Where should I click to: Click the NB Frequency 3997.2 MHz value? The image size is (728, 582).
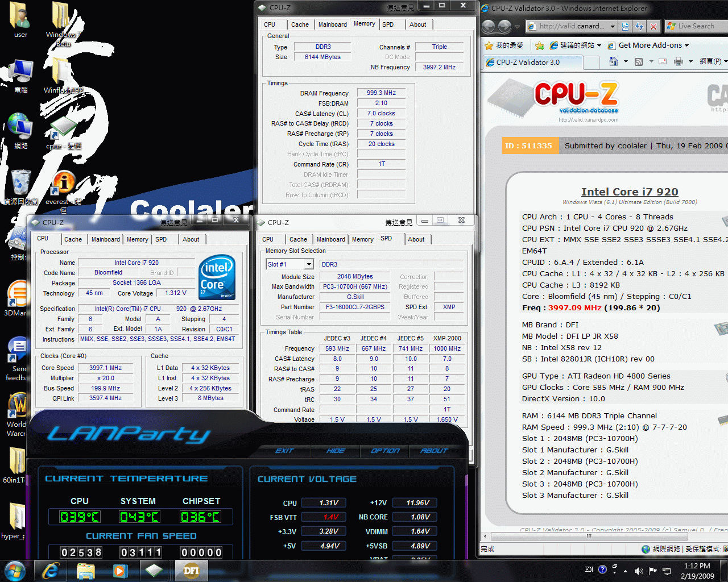pyautogui.click(x=439, y=67)
